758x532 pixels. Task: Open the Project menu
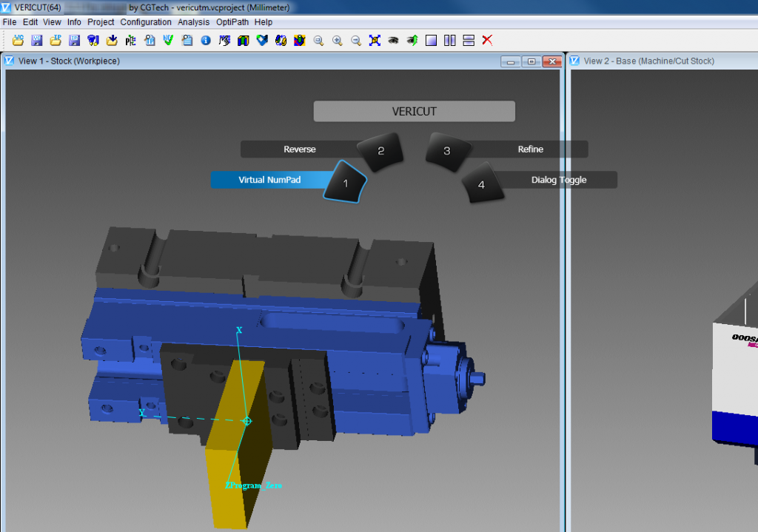click(101, 22)
